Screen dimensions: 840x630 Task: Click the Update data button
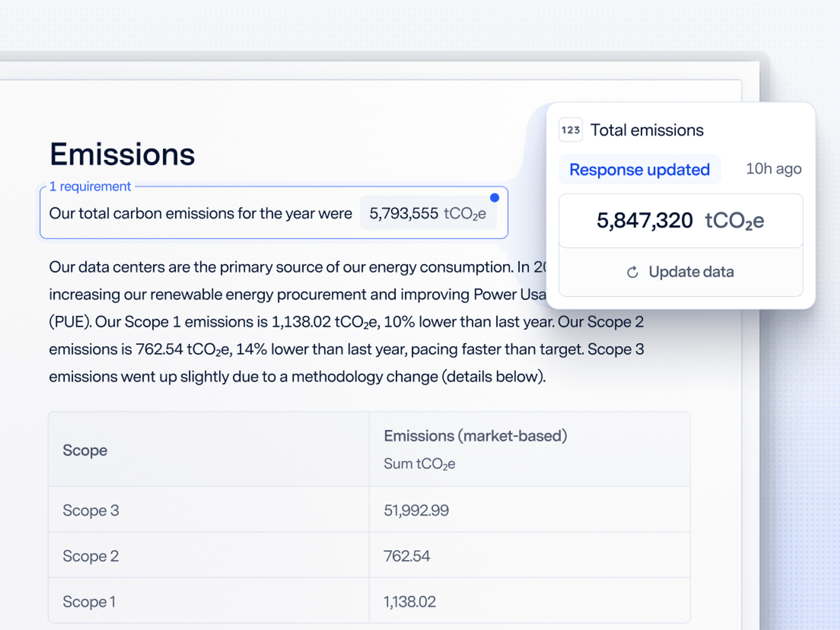click(x=681, y=272)
